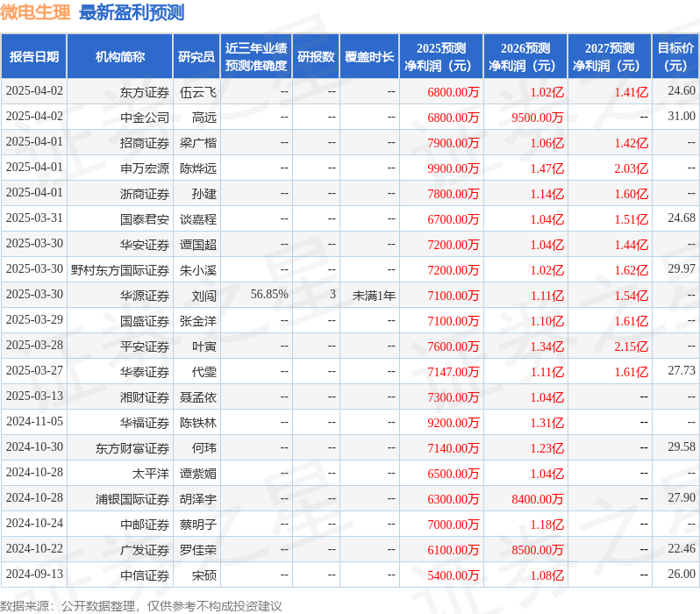Screen dimensions: 700x614
Task: Click the 最新盈利预测 heading
Action: (132, 12)
